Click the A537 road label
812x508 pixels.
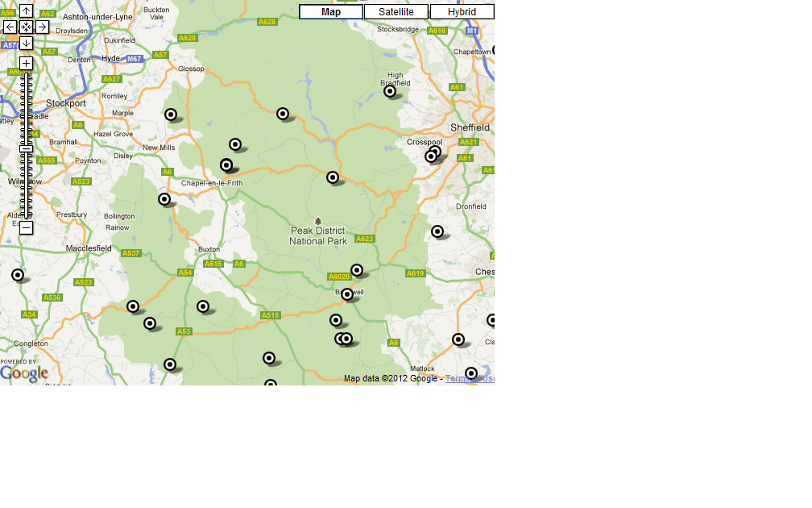click(130, 253)
